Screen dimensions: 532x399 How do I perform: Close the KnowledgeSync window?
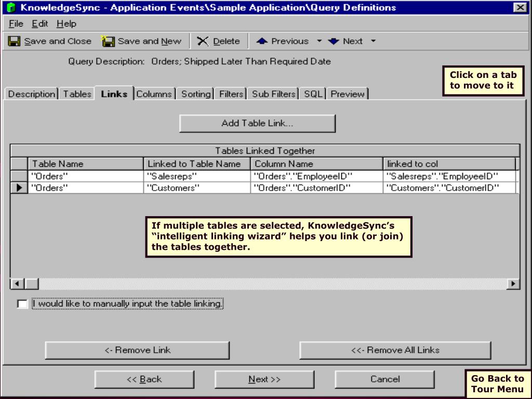[520, 7]
